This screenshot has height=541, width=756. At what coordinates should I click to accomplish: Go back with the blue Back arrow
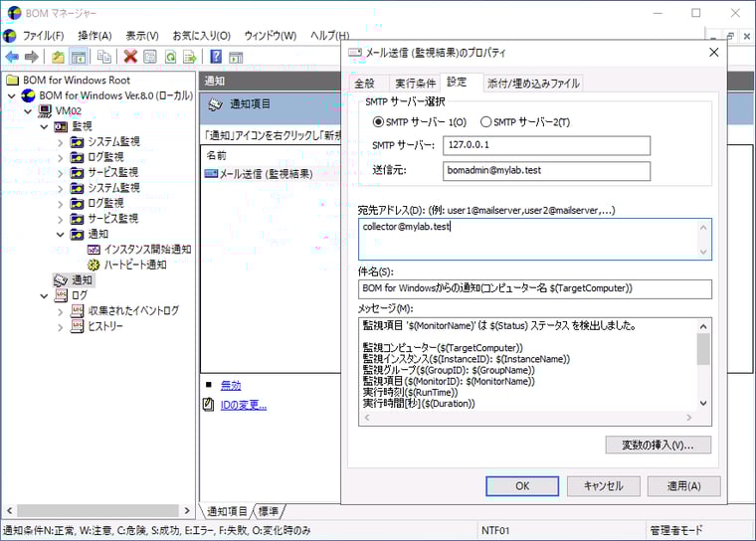click(x=12, y=57)
